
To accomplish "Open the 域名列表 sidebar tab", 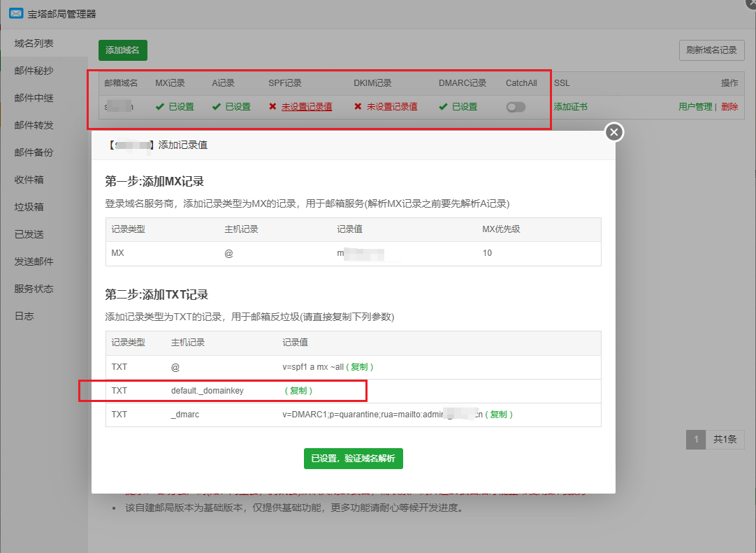I will point(34,43).
